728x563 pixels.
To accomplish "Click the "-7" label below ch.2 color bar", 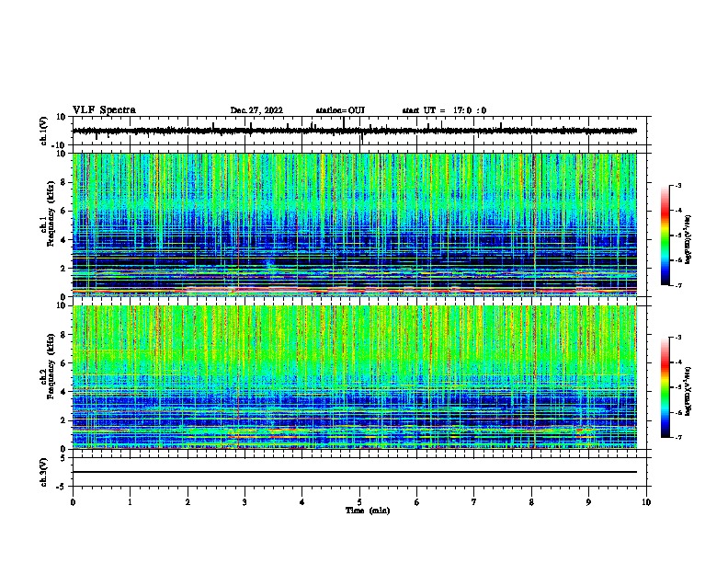I will tap(678, 437).
